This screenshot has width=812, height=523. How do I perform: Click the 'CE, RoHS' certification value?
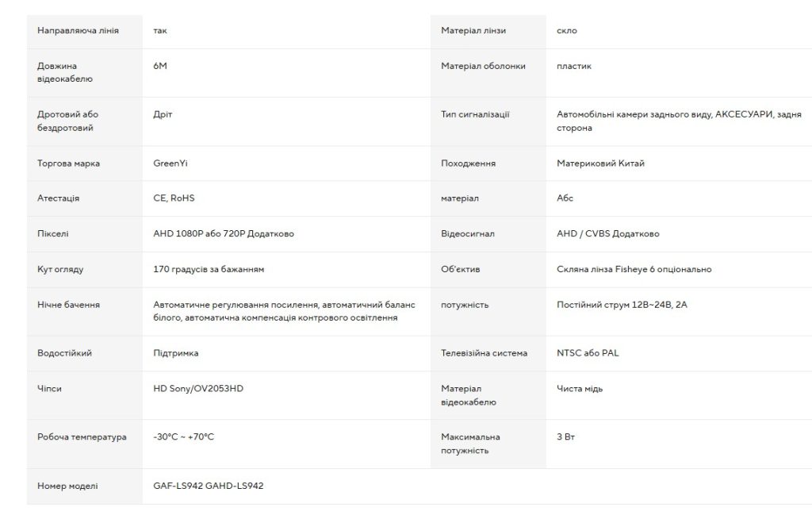(174, 198)
